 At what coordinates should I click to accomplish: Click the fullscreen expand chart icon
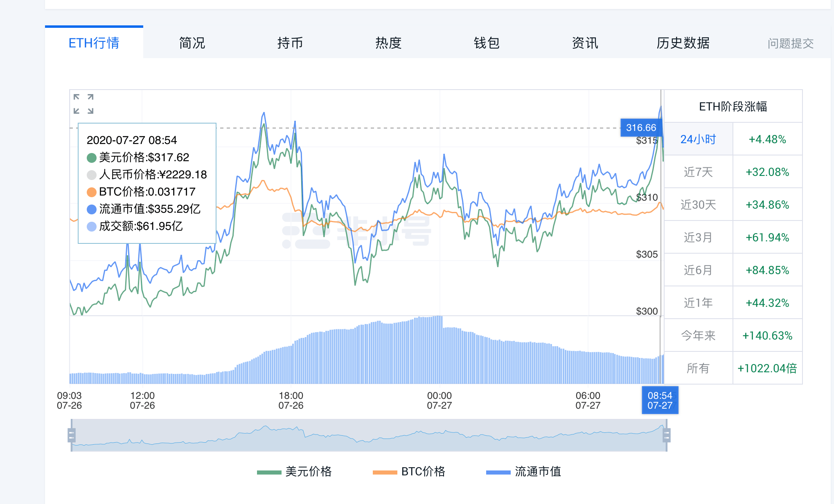coord(83,104)
